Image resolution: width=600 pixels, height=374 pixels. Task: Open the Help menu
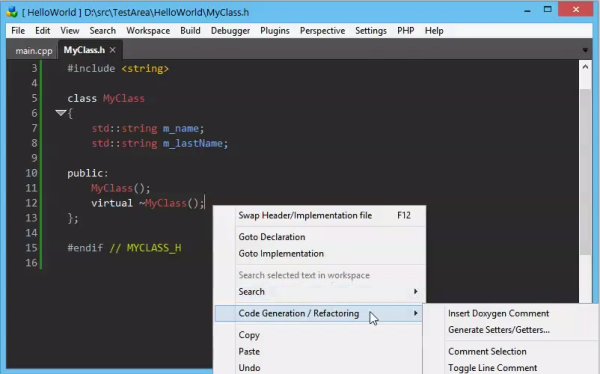(434, 30)
